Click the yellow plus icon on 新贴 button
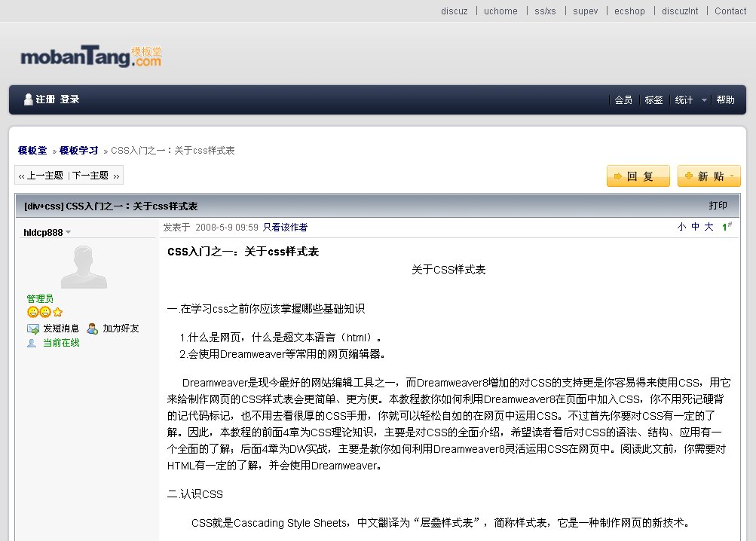 pos(688,176)
